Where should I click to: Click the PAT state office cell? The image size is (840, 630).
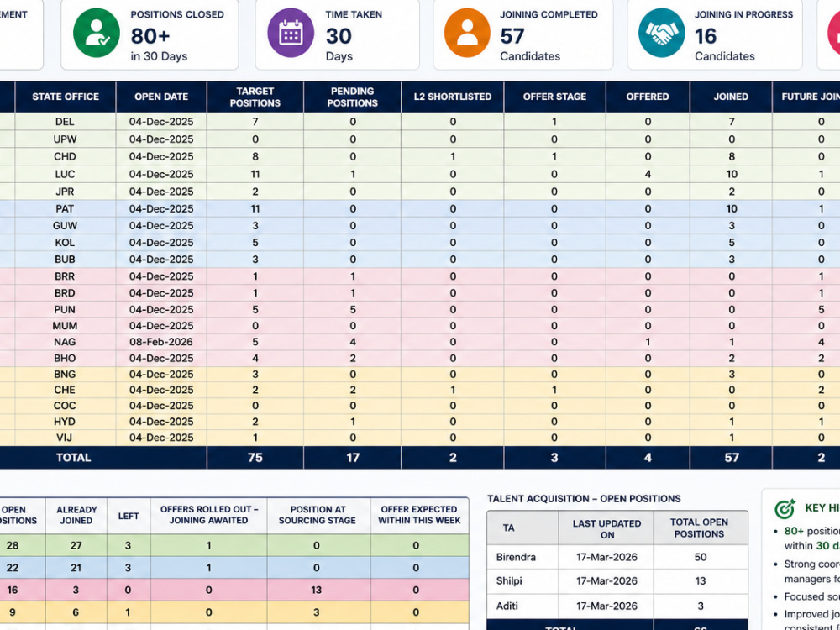point(65,208)
